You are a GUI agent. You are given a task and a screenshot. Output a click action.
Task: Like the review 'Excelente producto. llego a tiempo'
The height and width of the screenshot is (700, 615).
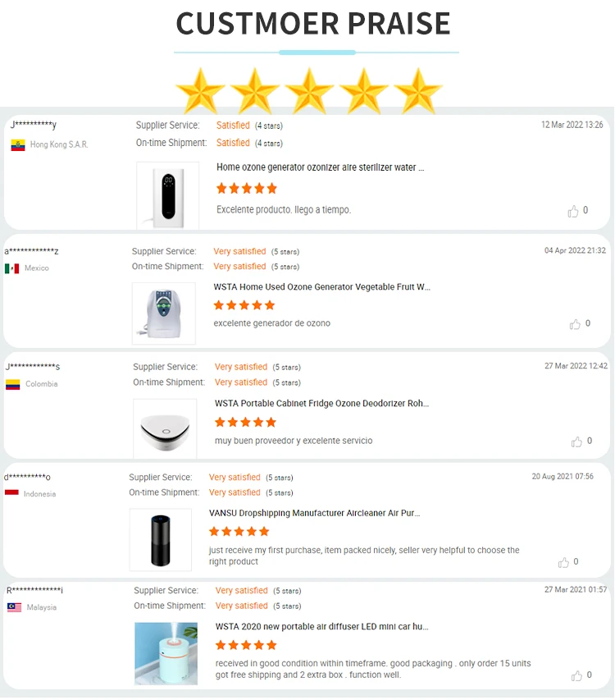[x=573, y=211]
